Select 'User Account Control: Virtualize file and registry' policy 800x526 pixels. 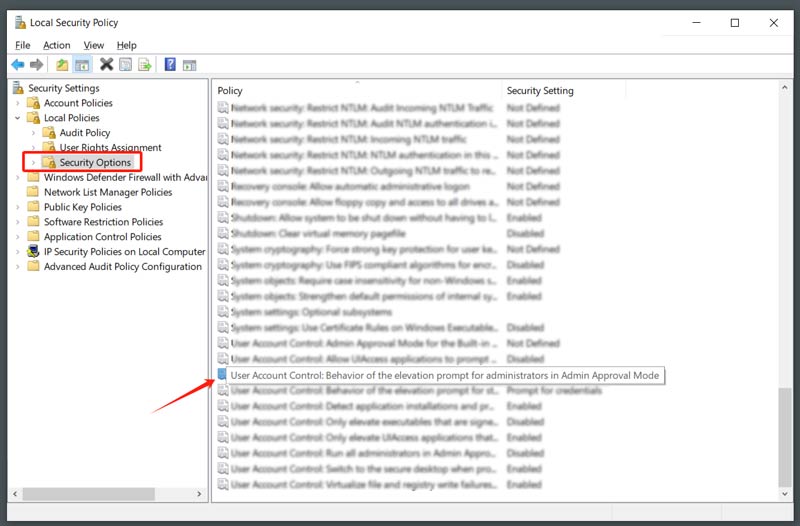point(363,485)
